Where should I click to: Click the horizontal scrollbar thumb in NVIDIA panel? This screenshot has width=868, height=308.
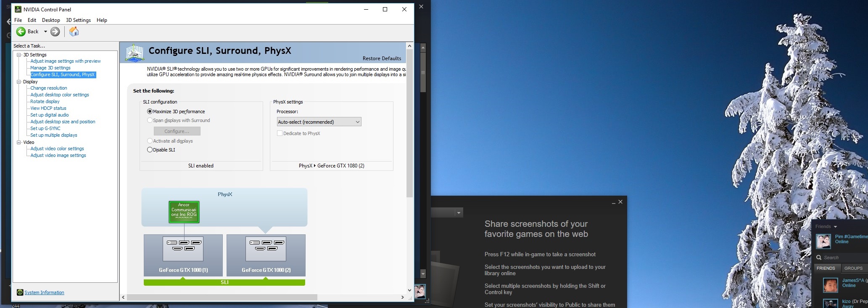[222, 297]
